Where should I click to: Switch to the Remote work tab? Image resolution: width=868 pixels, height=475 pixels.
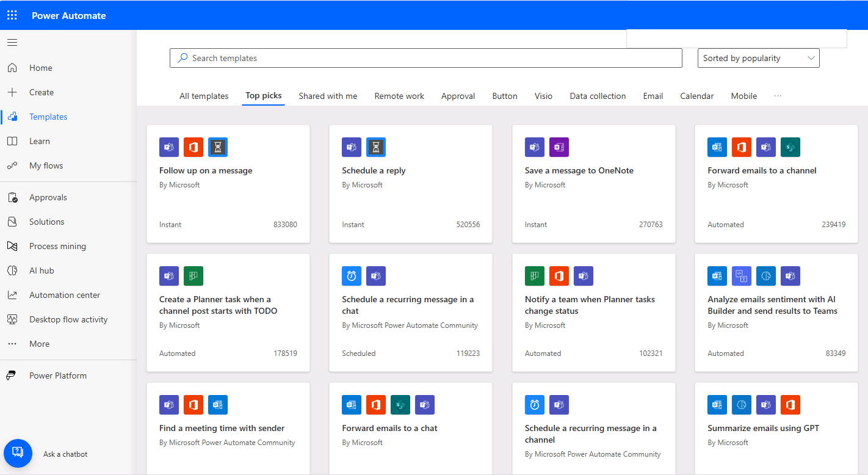pyautogui.click(x=399, y=96)
